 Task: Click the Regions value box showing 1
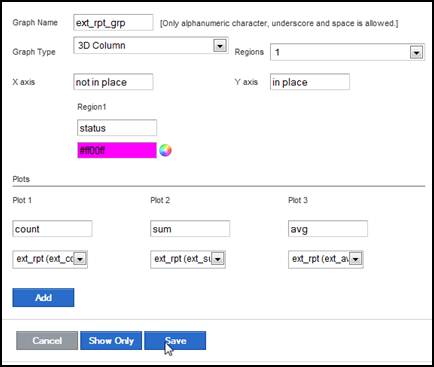coord(347,52)
